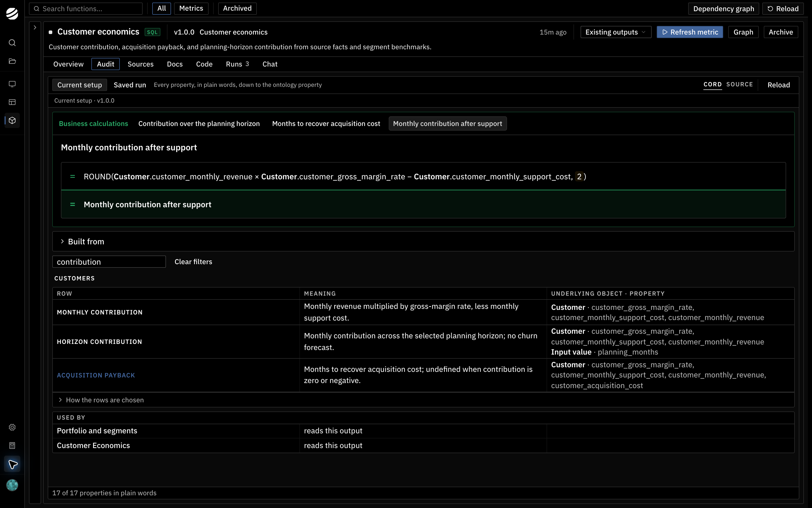Select the HORIZON CONTRIBUTION row

(x=423, y=342)
